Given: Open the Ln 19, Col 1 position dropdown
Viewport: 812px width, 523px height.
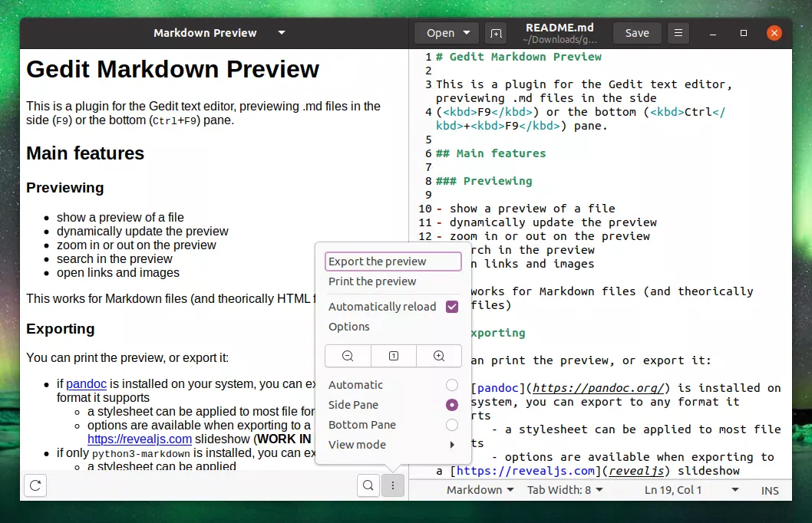Looking at the screenshot, I should click(692, 490).
